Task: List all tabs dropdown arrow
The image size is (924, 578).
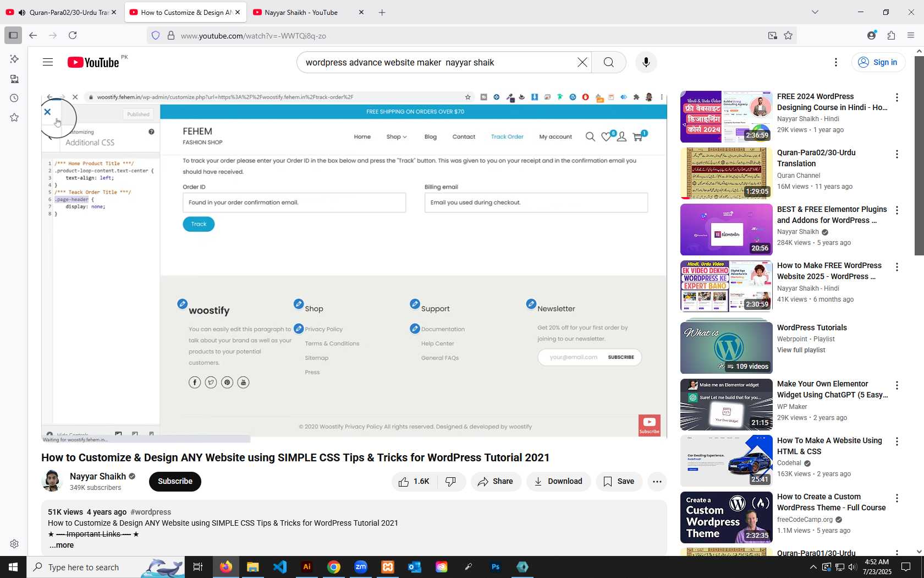Action: 815,12
